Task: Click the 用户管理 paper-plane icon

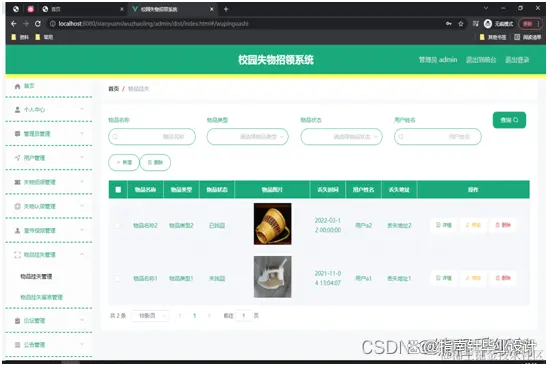Action: click(17, 158)
